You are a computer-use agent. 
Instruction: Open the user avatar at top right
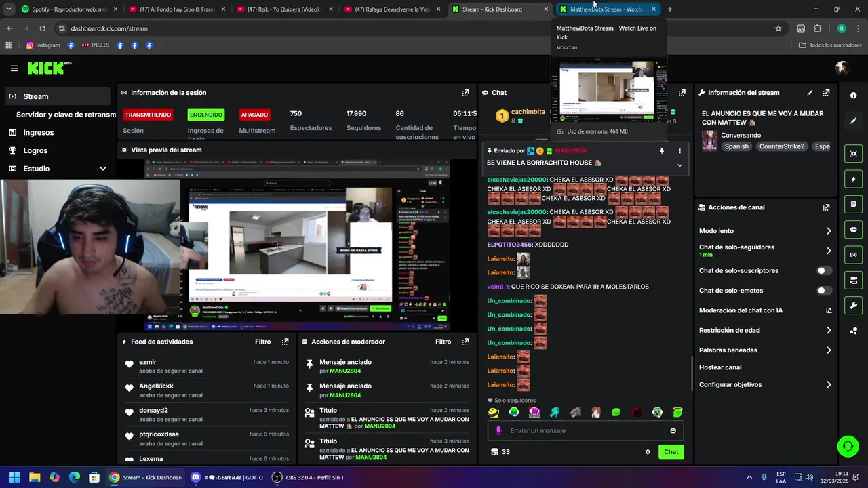tap(842, 68)
